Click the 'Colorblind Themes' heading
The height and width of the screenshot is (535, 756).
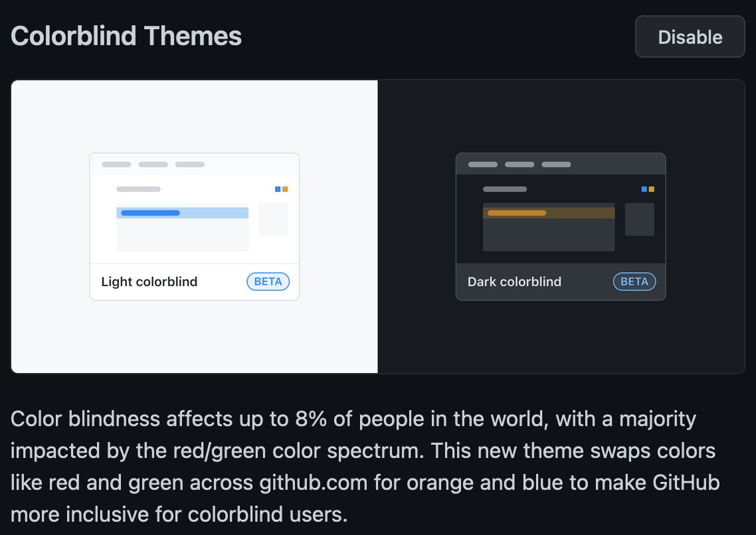coord(126,36)
